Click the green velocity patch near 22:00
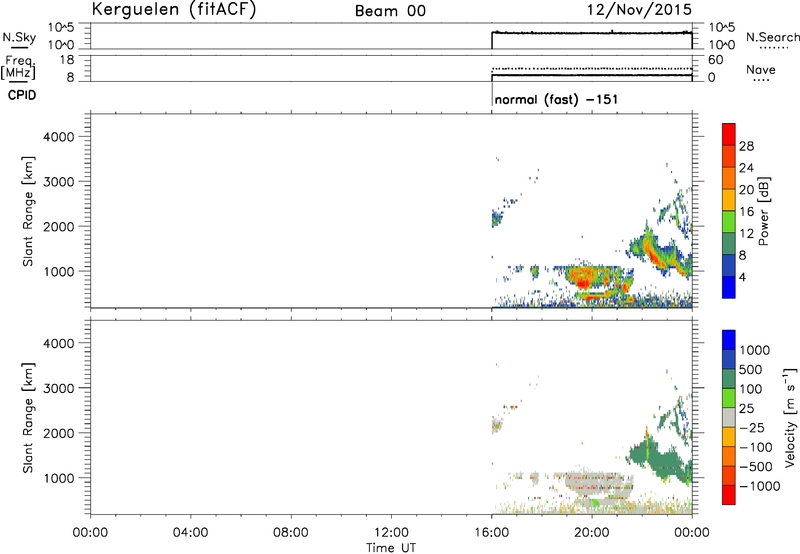The width and height of the screenshot is (800, 554). click(x=663, y=459)
